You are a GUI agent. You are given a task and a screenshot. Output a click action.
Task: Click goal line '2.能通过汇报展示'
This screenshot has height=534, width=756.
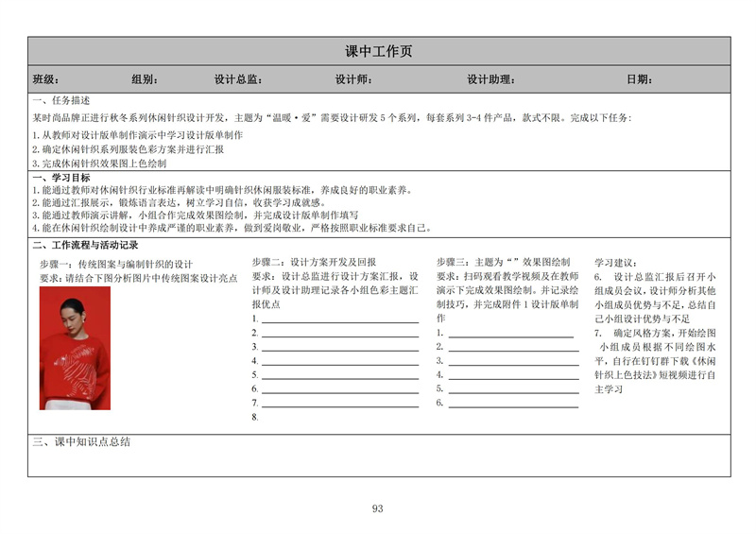pos(180,202)
